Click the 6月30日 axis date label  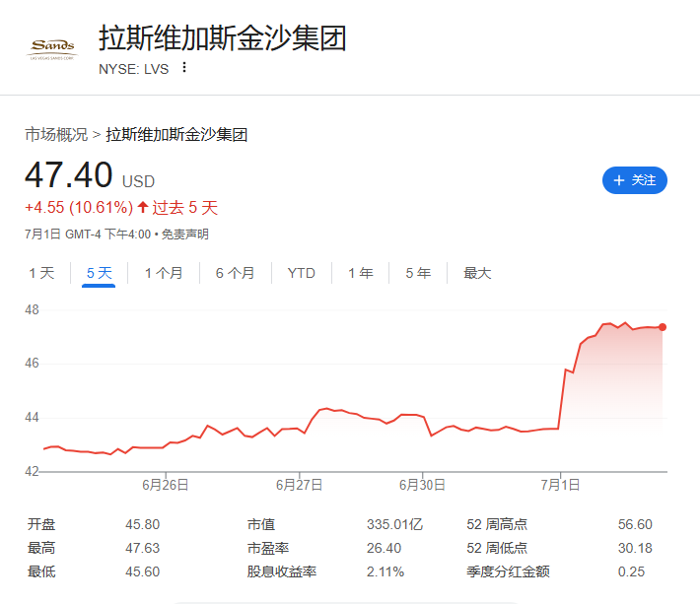422,485
